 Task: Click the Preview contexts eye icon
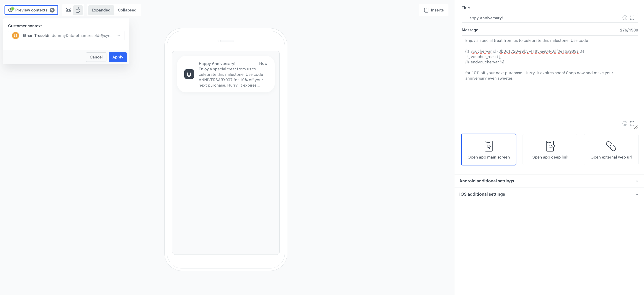coord(11,10)
